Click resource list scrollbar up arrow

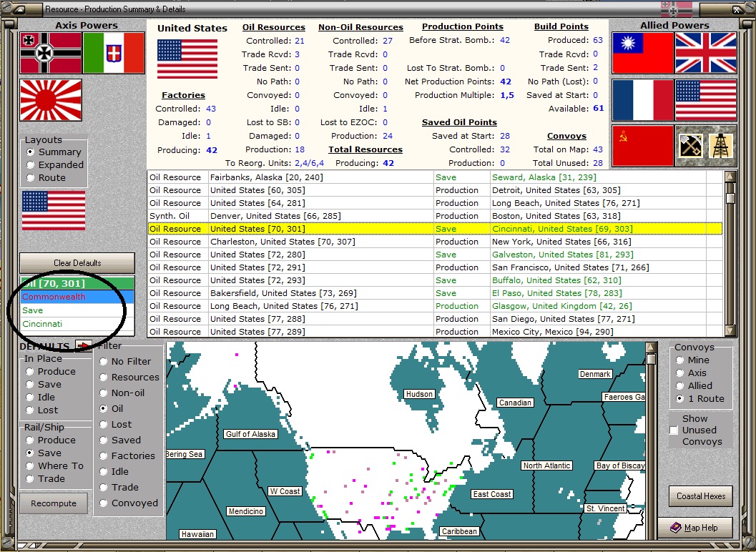[730, 177]
